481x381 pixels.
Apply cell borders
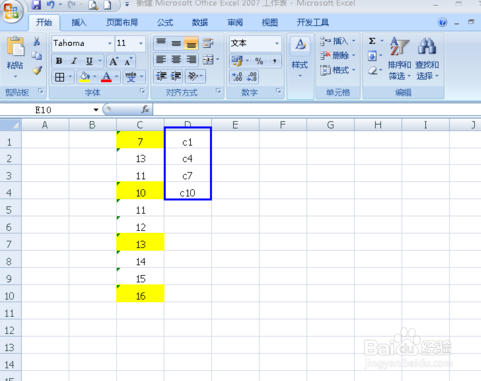tap(59, 77)
